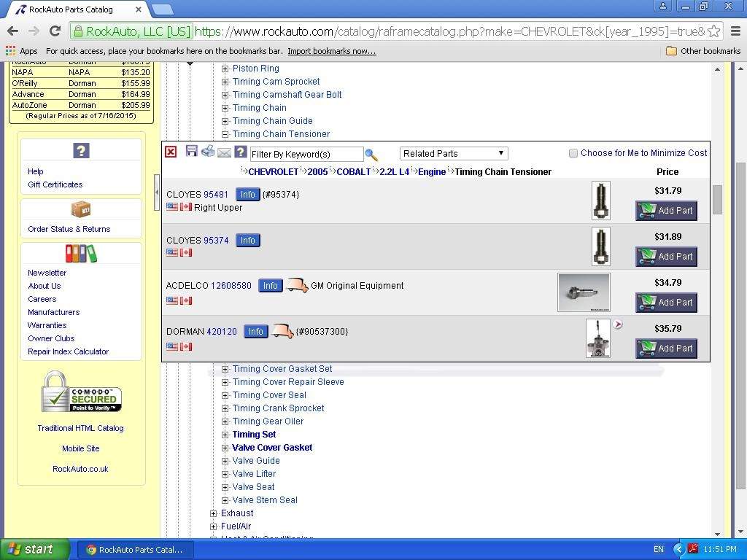
Task: Open Valve Stem Seal tree item
Action: tap(264, 500)
